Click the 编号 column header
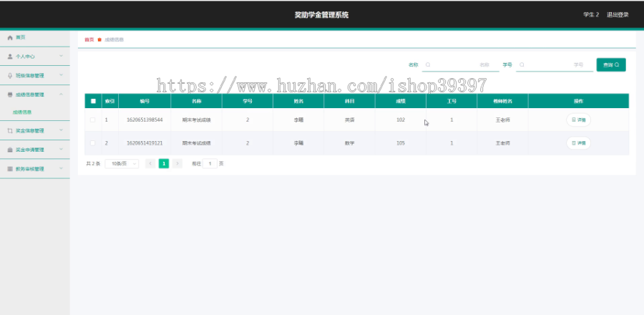644x315 pixels. [x=145, y=101]
